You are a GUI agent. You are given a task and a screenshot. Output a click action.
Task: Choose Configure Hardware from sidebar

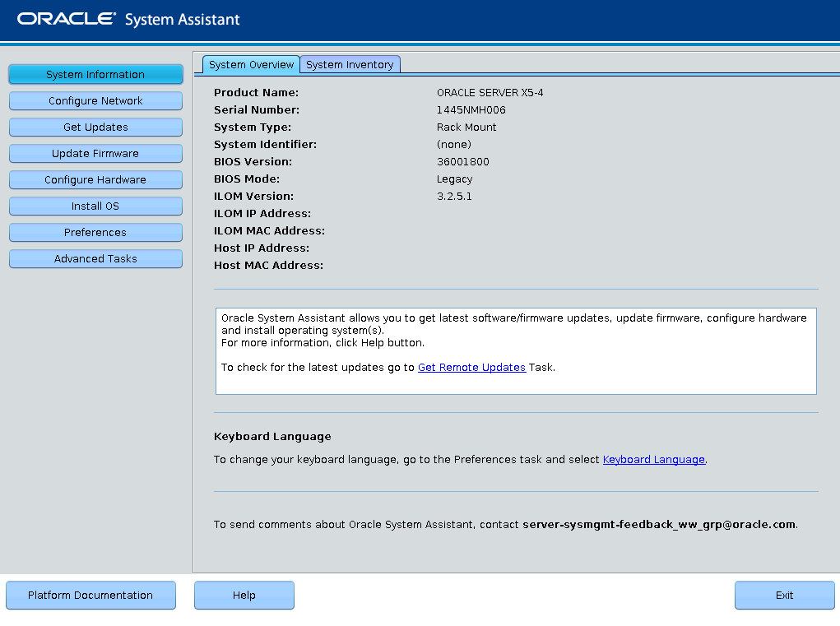pos(95,179)
